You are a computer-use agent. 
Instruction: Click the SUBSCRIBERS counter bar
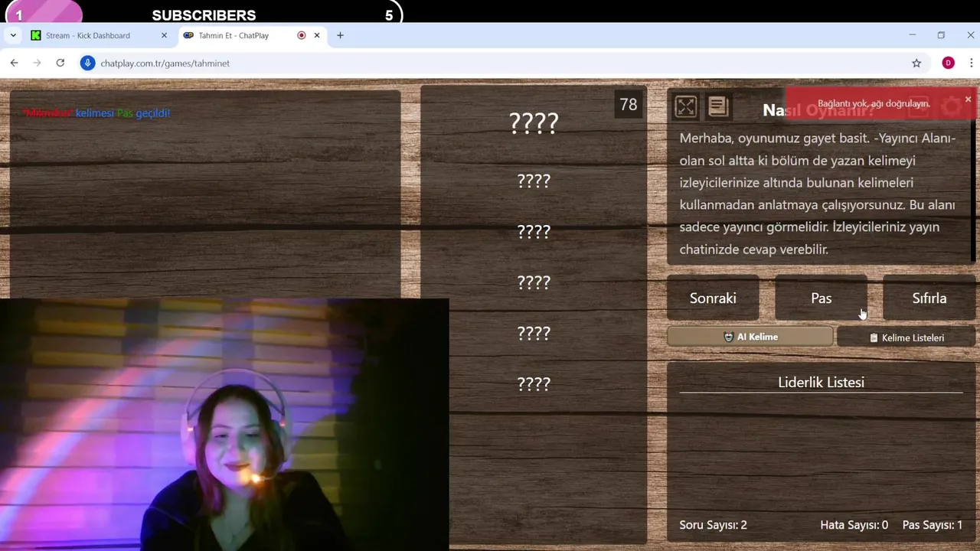pyautogui.click(x=204, y=11)
